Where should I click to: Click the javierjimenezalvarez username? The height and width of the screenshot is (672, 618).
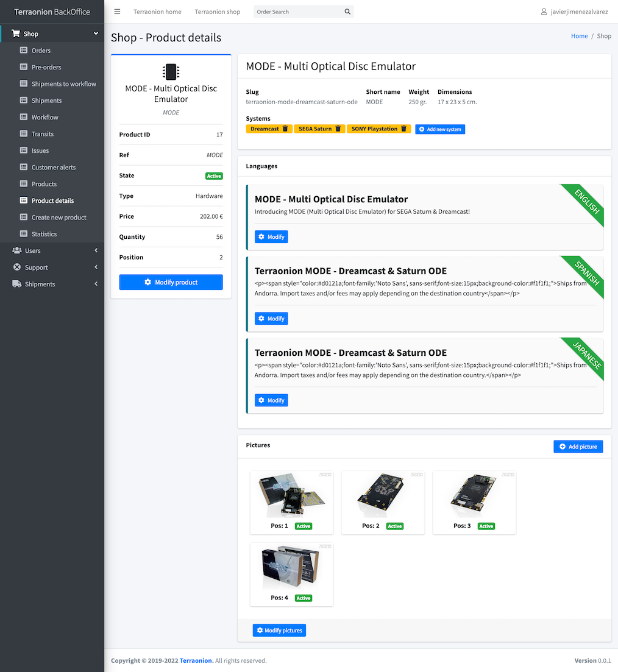coord(579,12)
